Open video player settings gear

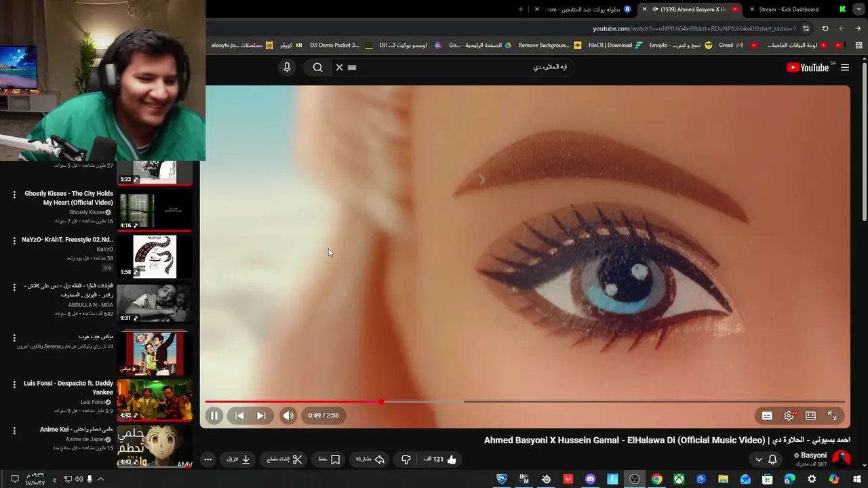(789, 415)
